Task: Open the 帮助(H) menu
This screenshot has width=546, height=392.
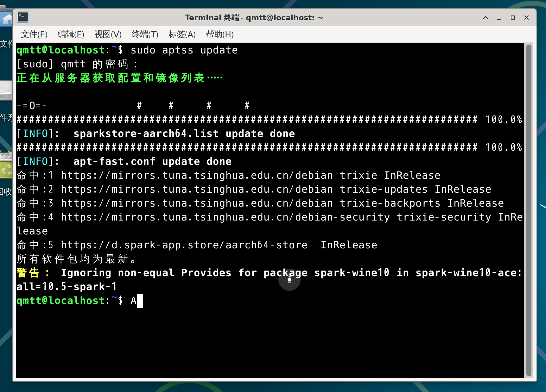Action: [220, 34]
